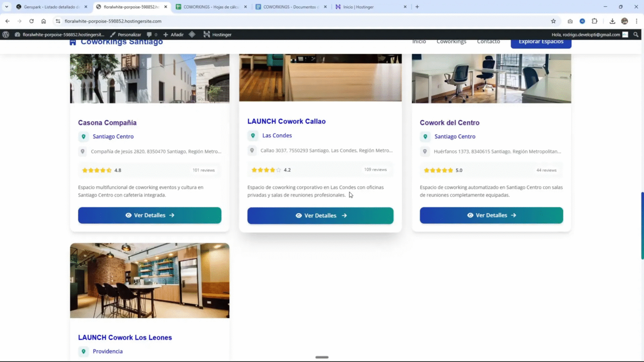Open the browser extensions puzzle icon
Viewport: 644px width, 362px height.
595,21
